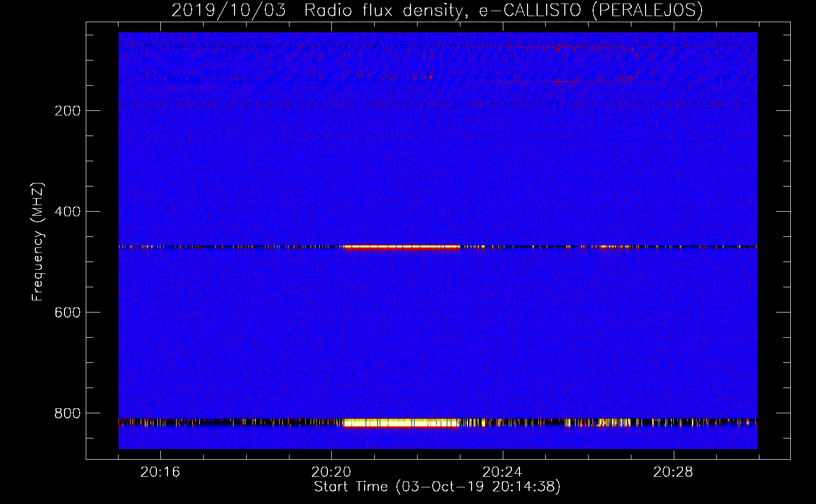The height and width of the screenshot is (504, 816).
Task: Click the 20:28 time tick label
Action: click(x=673, y=472)
